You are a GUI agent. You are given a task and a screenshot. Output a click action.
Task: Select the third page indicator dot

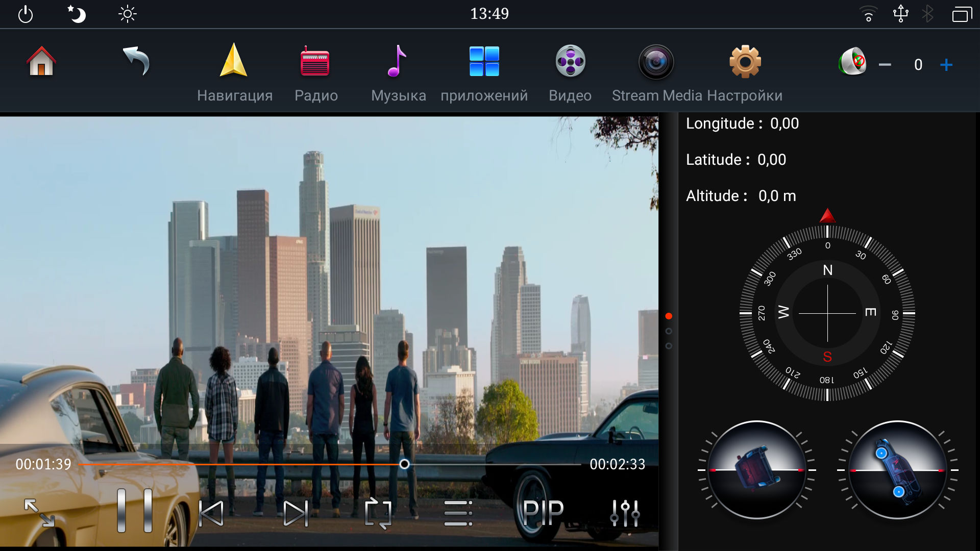click(669, 346)
